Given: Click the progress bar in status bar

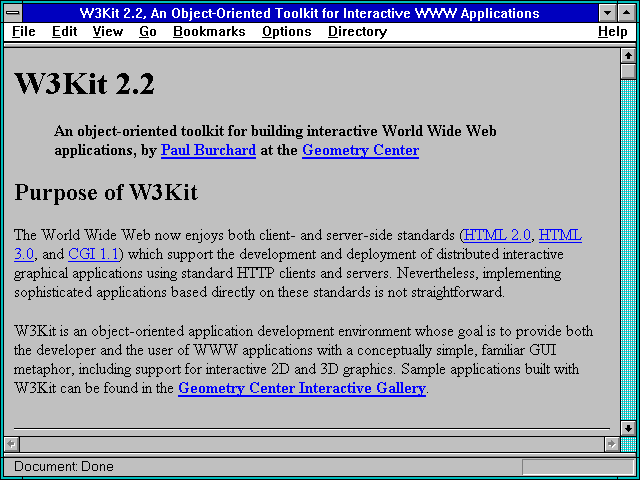Looking at the screenshot, I should click(x=578, y=467).
